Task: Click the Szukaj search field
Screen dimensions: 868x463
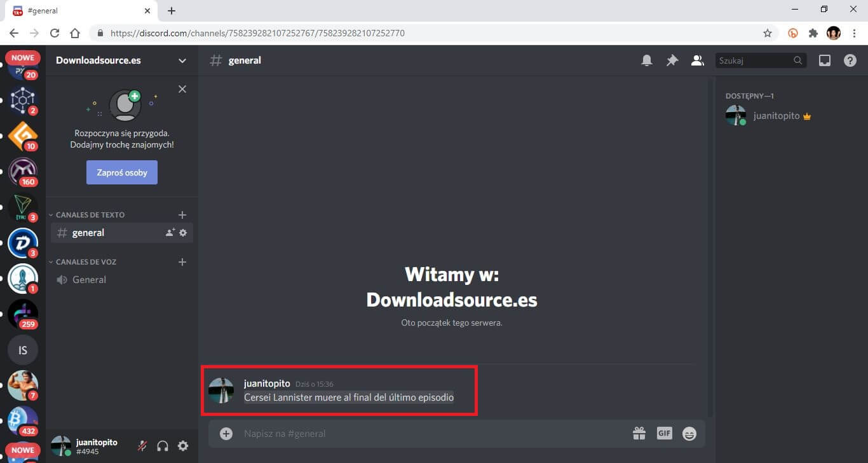Action: point(761,60)
